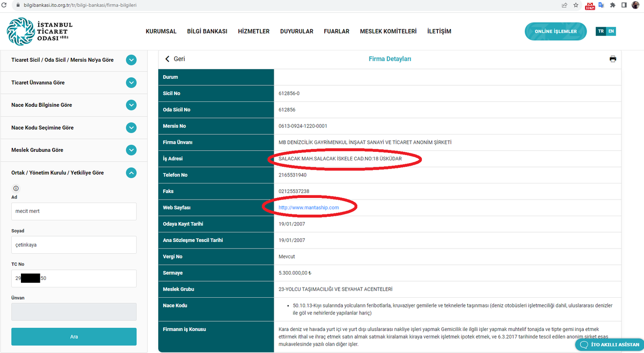Expand the Ticaret Ünvanına Göre section
This screenshot has width=644, height=353.
pos(131,83)
